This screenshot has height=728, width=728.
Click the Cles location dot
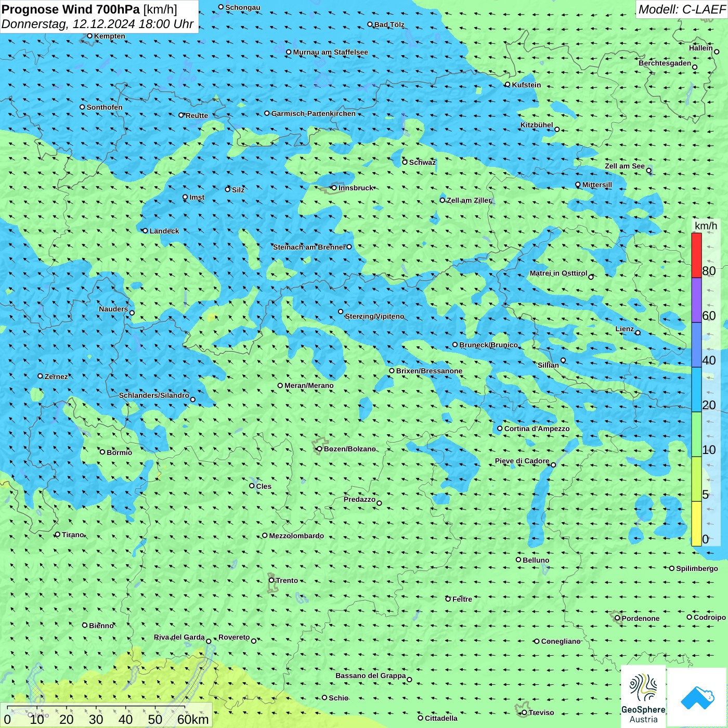(252, 486)
